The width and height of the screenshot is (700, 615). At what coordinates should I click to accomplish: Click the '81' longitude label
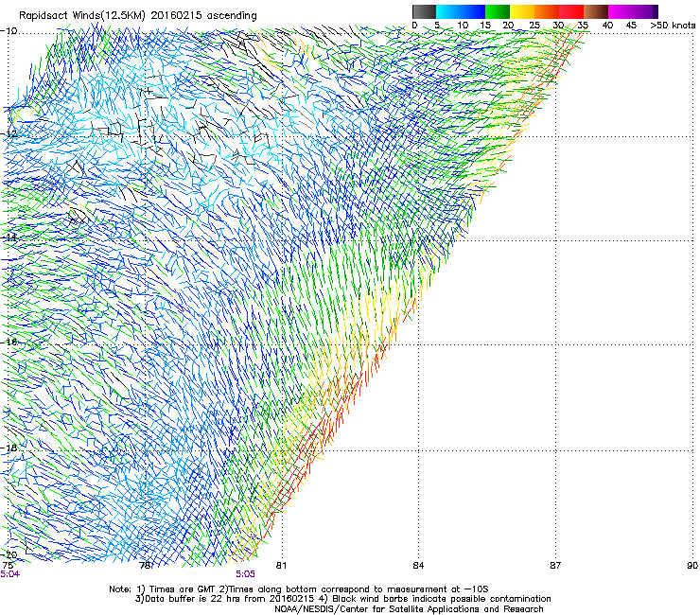coord(281,566)
